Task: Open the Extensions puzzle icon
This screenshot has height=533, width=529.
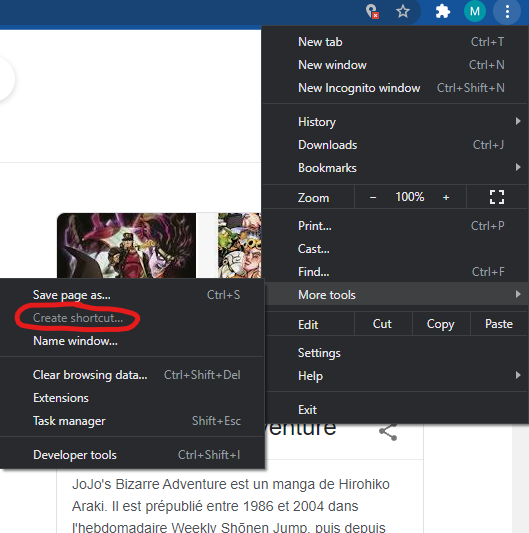Action: pos(443,12)
